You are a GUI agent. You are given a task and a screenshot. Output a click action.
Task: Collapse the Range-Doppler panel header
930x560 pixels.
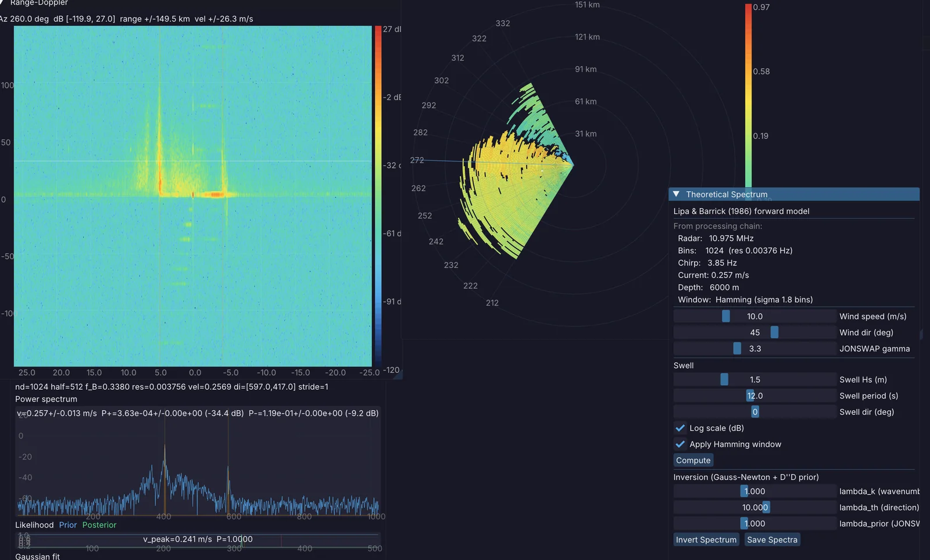tap(2, 3)
